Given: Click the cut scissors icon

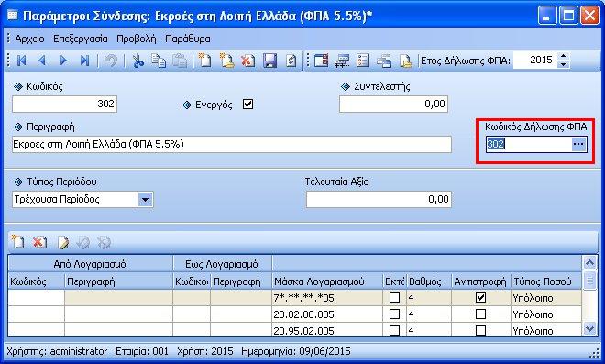Looking at the screenshot, I should (137, 61).
